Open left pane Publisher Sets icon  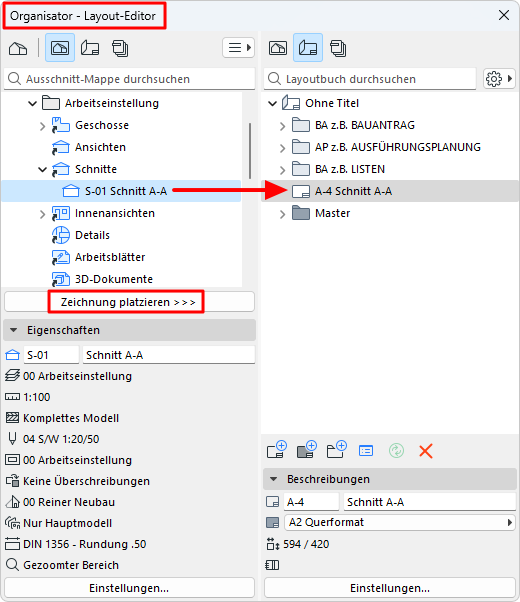coord(120,48)
